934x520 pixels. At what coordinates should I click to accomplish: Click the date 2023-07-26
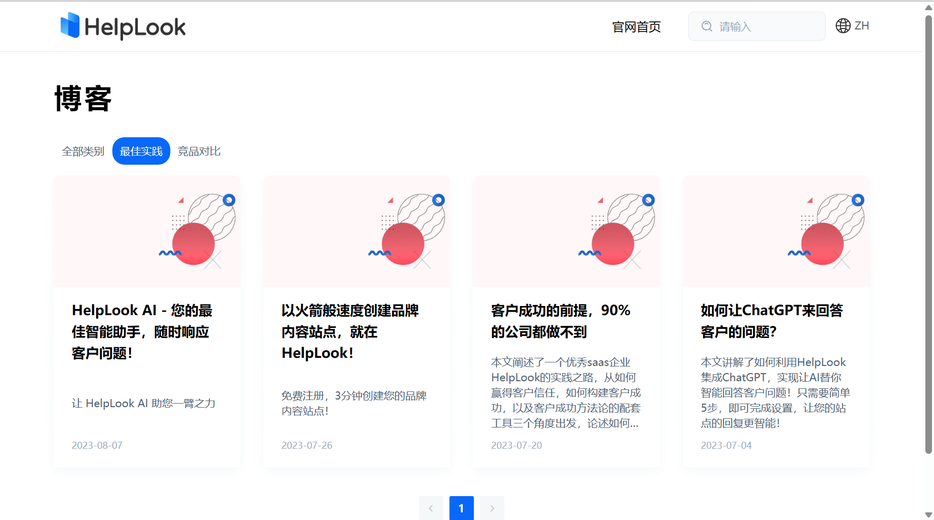pyautogui.click(x=307, y=446)
